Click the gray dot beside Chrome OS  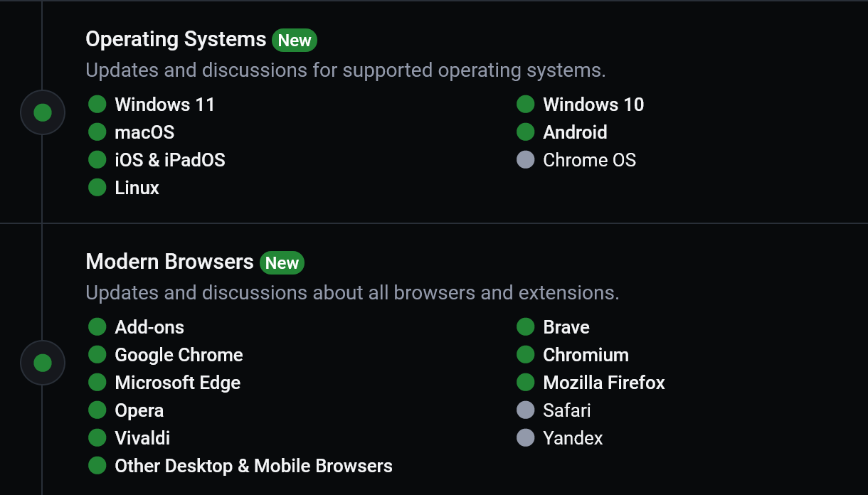[x=526, y=160]
